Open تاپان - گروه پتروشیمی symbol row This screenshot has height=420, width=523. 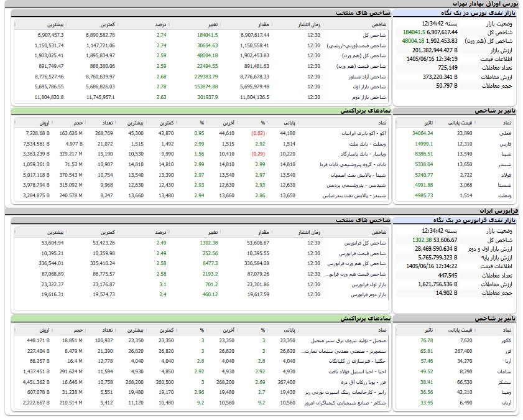click(x=353, y=164)
